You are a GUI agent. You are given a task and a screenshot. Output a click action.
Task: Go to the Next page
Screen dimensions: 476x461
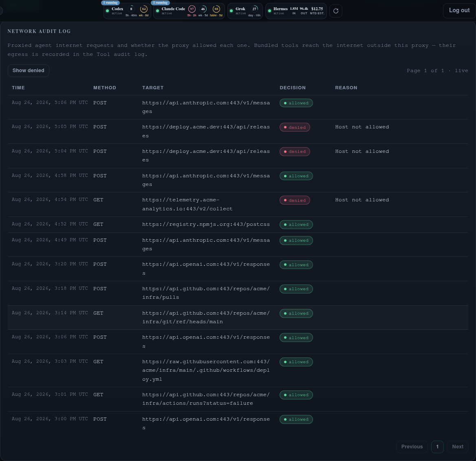458,447
